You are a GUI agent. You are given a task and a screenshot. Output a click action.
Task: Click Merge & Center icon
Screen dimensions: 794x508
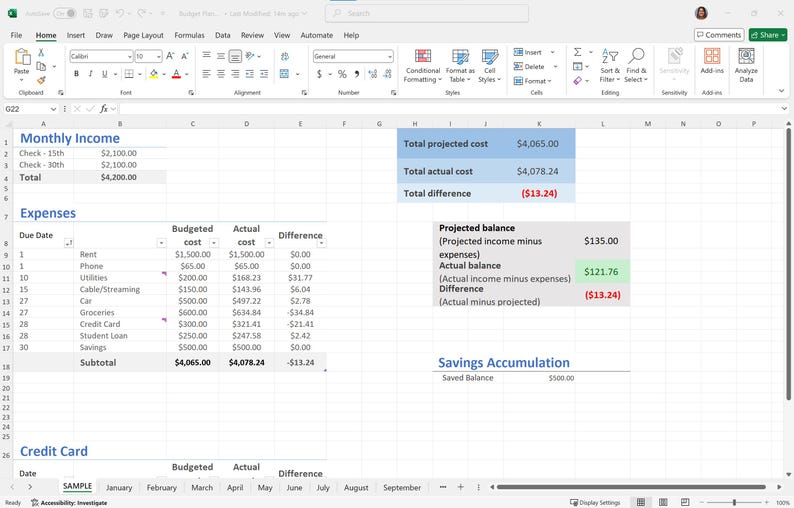[285, 74]
